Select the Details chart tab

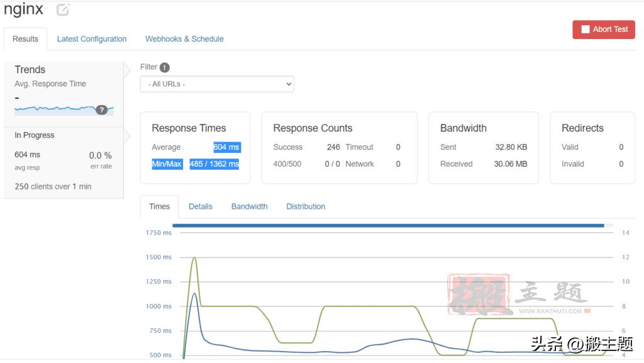click(x=200, y=206)
